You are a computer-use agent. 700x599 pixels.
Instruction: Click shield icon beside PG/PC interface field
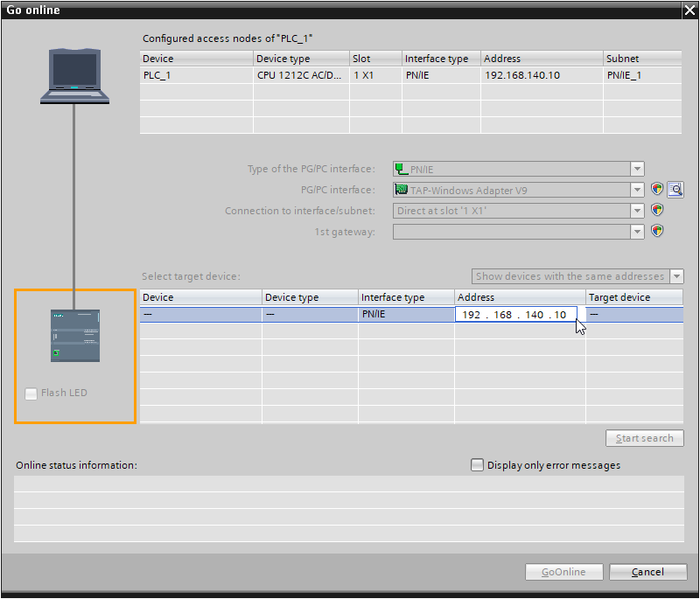[657, 189]
